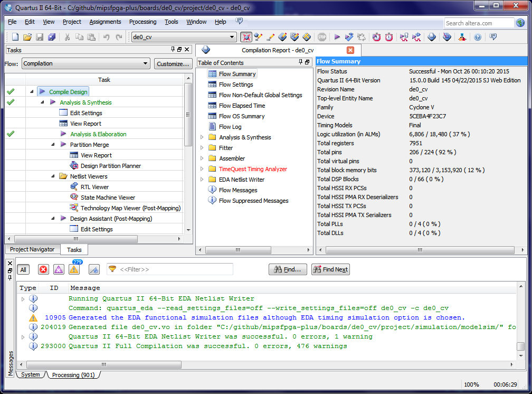The height and width of the screenshot is (394, 532).
Task: Toggle the All messages filter button
Action: pyautogui.click(x=23, y=269)
